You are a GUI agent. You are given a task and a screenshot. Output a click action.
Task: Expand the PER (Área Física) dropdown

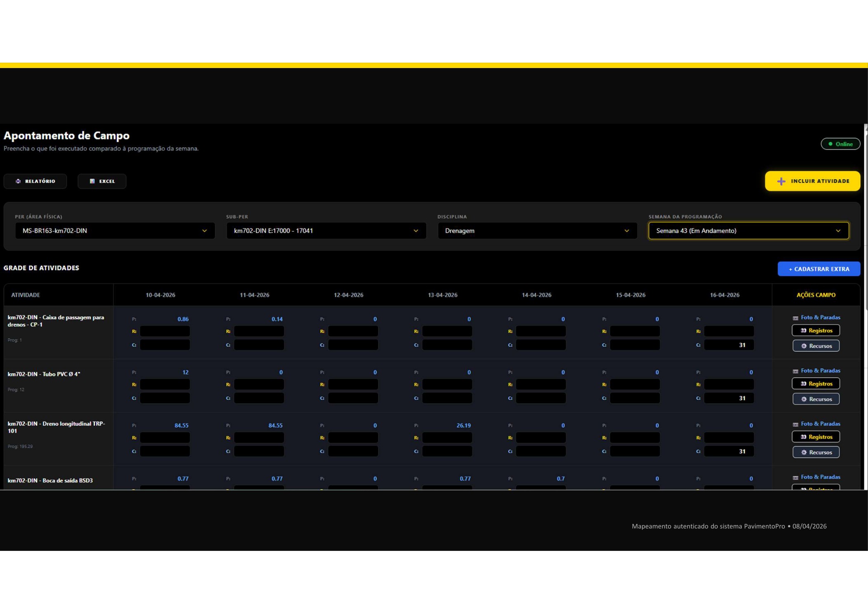[115, 231]
